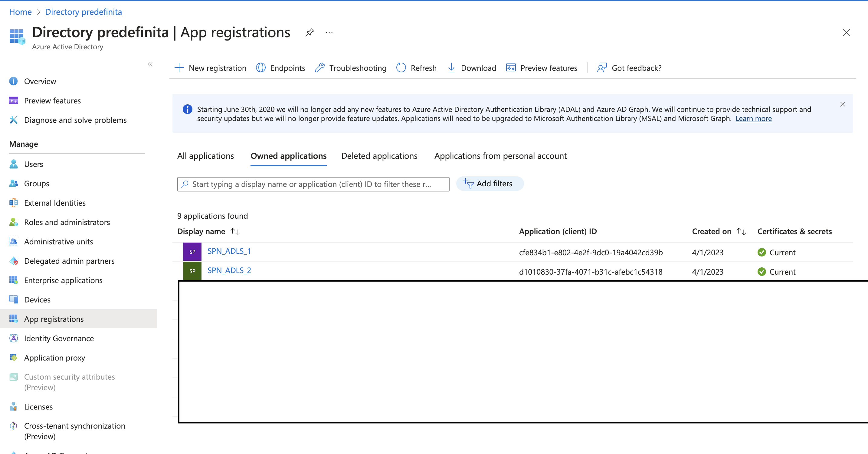Screen dimensions: 868x454
Task: Switch to All applications tab
Action: (x=205, y=156)
